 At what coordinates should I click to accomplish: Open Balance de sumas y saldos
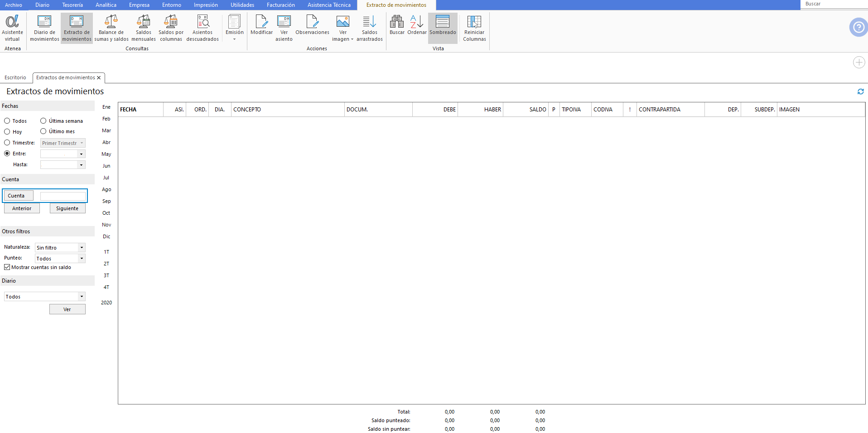tap(111, 28)
